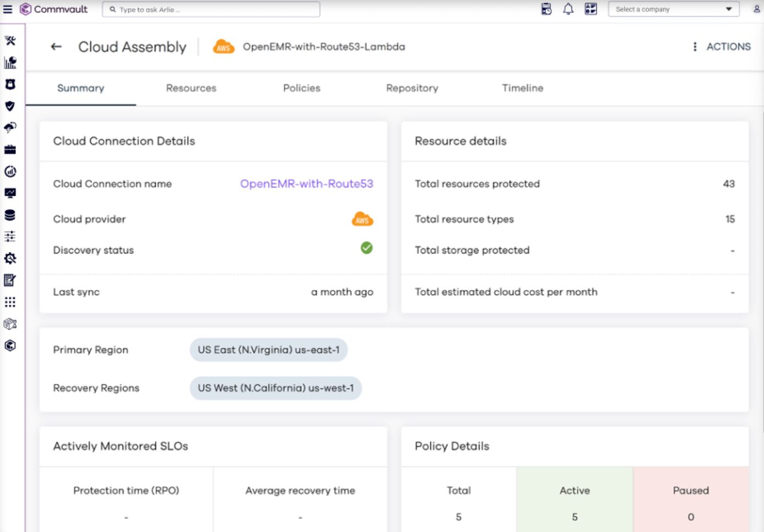Viewport: 764px width, 532px height.
Task: Click the AWS cloud icon in page header
Action: 223,47
